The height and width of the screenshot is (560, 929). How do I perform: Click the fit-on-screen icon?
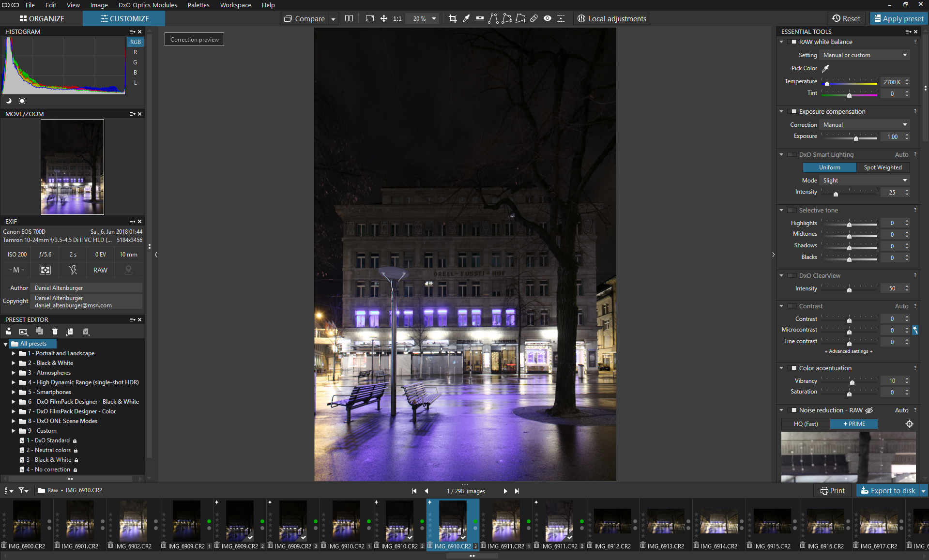click(370, 18)
